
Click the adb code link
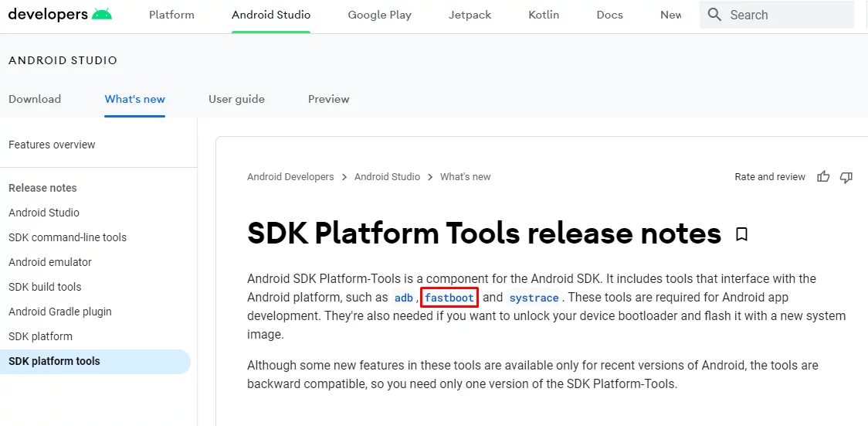404,298
